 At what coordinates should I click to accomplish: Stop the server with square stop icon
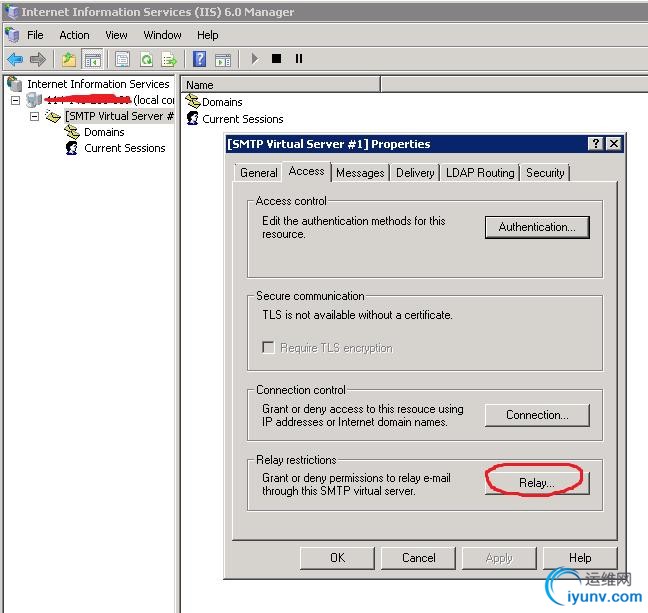point(276,59)
